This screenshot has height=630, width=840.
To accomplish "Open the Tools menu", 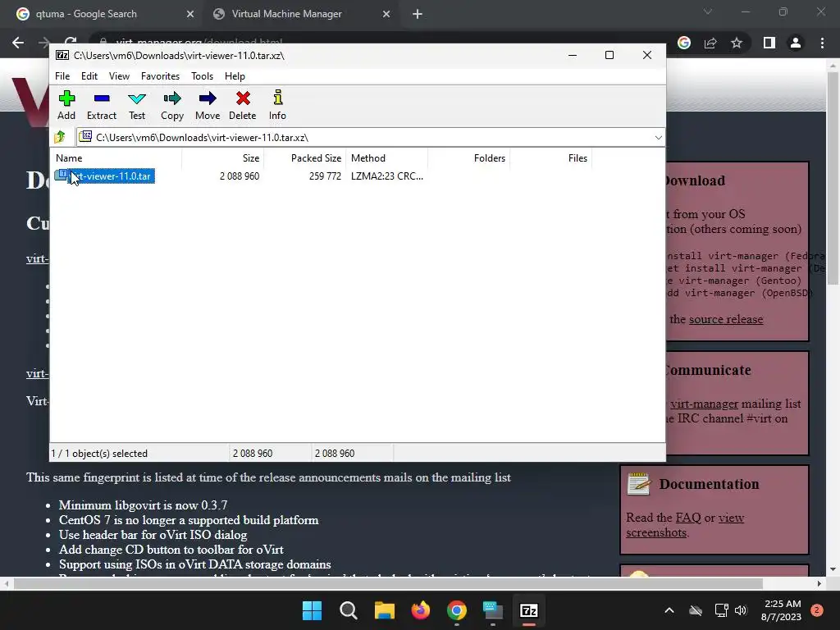I will (202, 76).
